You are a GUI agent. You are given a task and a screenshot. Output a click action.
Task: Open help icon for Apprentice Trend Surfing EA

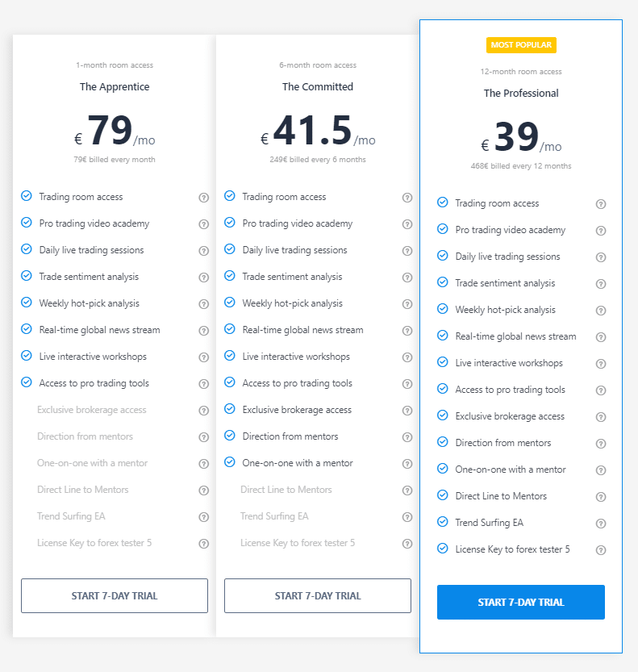pyautogui.click(x=203, y=517)
